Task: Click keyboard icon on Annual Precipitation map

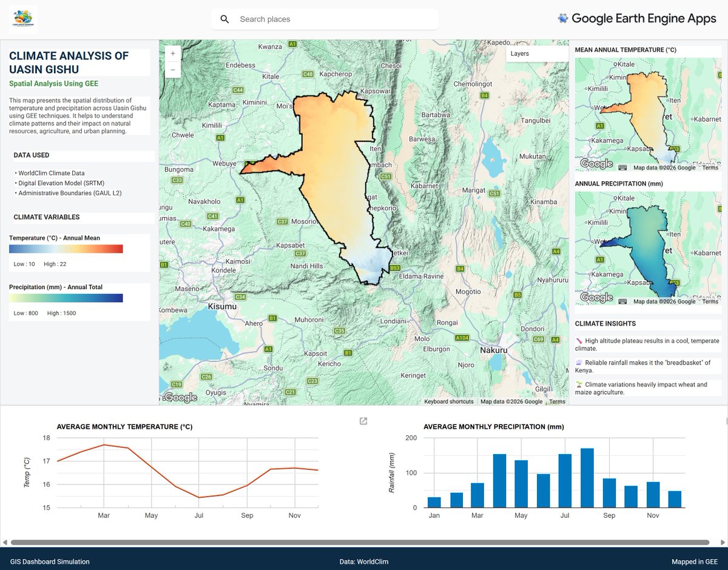Action: [x=623, y=301]
